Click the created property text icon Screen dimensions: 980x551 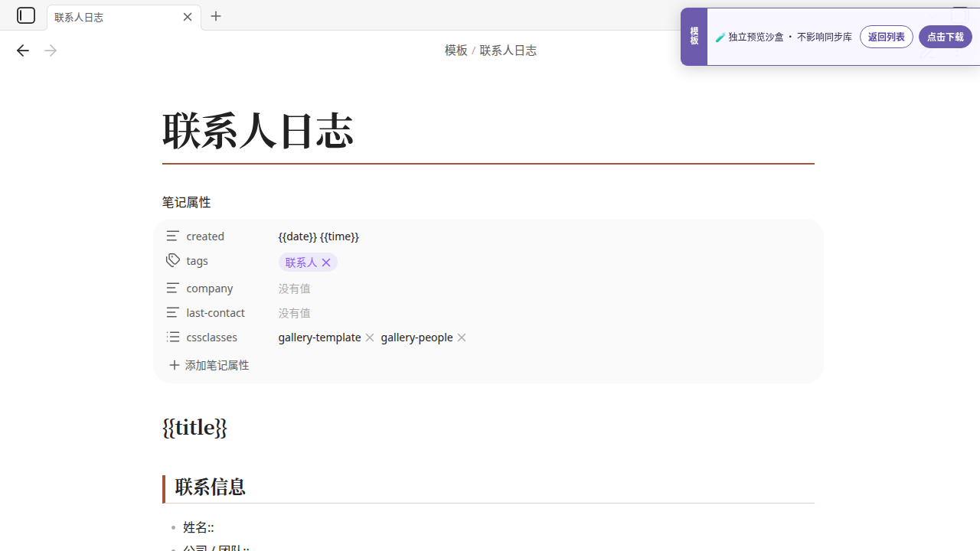click(x=173, y=236)
